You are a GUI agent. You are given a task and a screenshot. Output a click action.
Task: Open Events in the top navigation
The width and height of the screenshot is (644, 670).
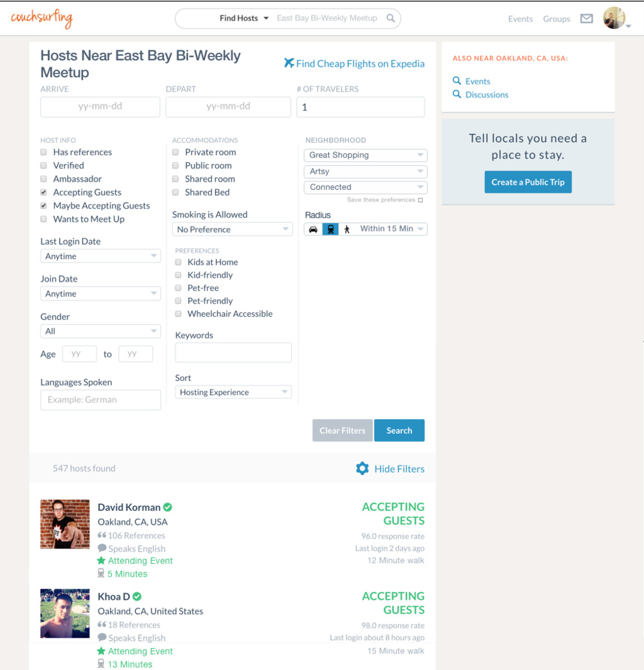pos(520,19)
